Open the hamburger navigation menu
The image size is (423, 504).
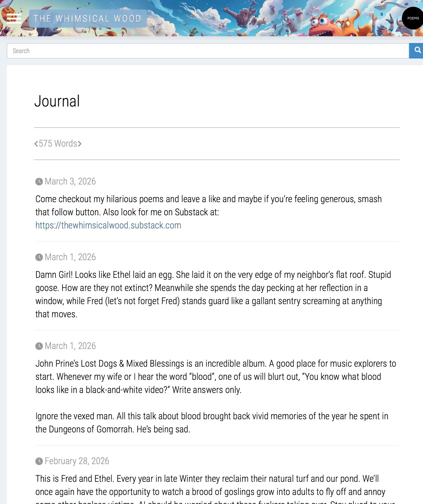click(x=14, y=18)
